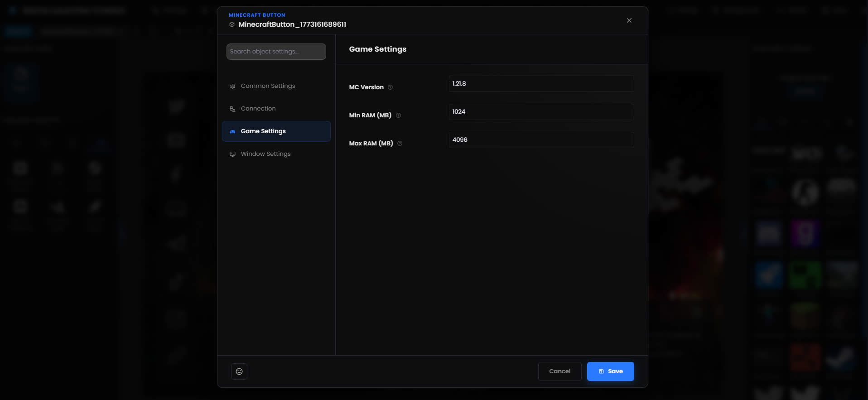Go to the Window Settings section
Viewport: 868px width, 400px height.
[265, 154]
